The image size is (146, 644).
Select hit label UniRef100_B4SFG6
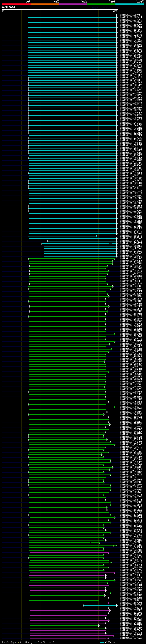pyautogui.click(x=131, y=286)
